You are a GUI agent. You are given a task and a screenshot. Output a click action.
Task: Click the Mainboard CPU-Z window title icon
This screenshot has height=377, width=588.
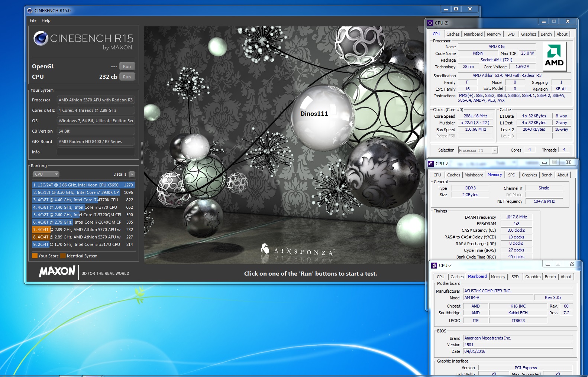click(x=434, y=265)
